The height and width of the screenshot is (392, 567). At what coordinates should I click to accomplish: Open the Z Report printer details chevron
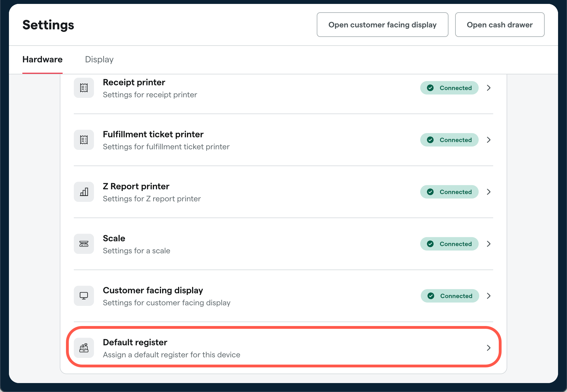489,192
